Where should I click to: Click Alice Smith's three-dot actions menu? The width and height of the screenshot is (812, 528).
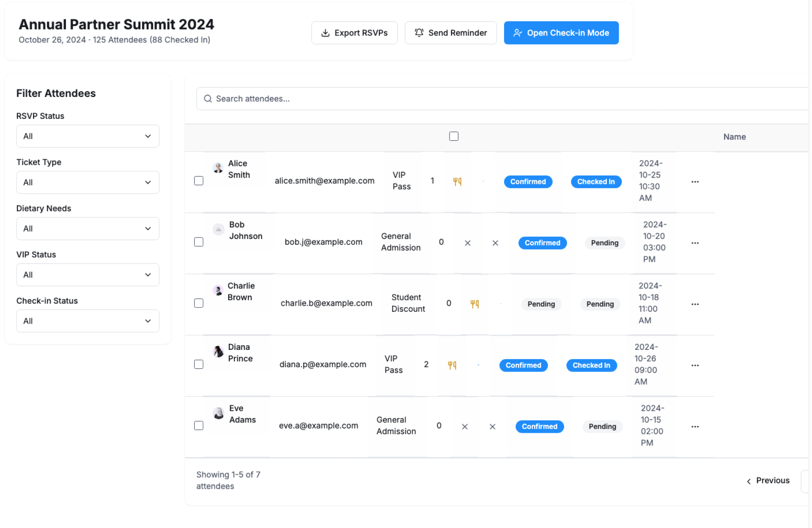(695, 182)
